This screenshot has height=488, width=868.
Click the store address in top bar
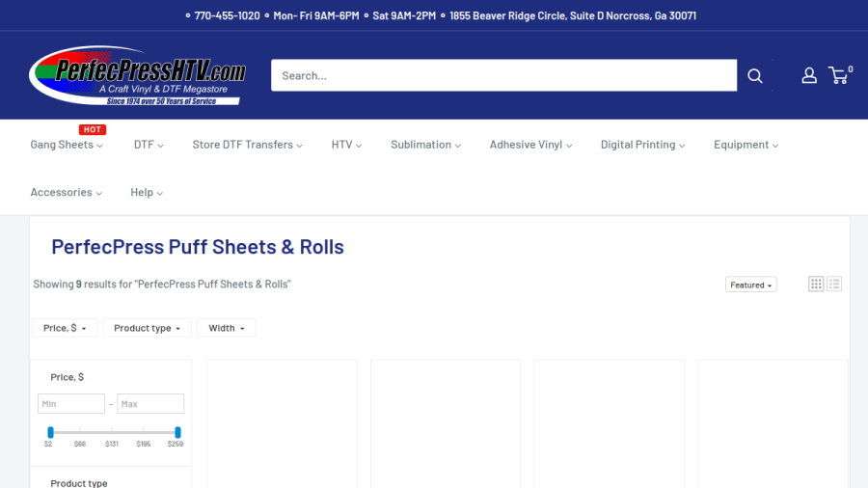point(573,15)
